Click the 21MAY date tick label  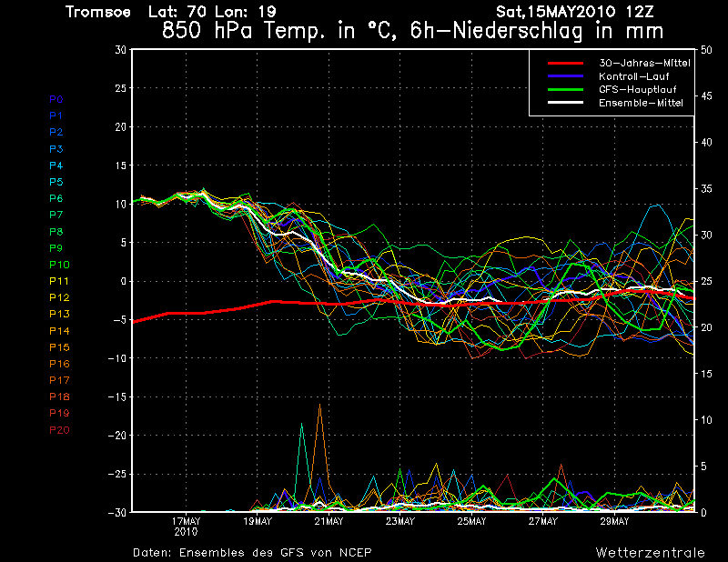click(329, 522)
